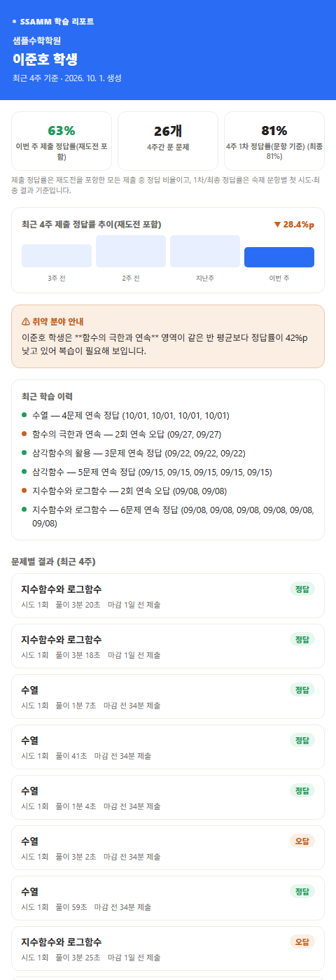Click the 오답 badge on the 수열 card

pos(302,841)
